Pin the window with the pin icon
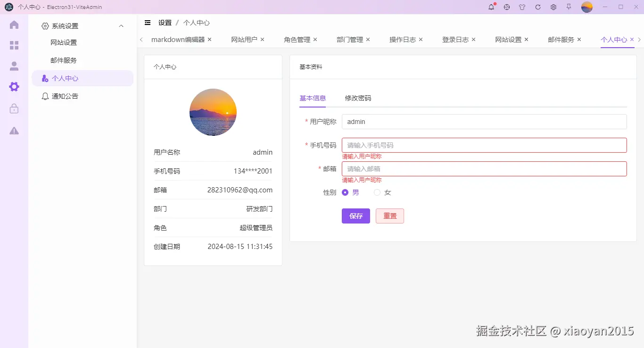The image size is (644, 348). (568, 7)
